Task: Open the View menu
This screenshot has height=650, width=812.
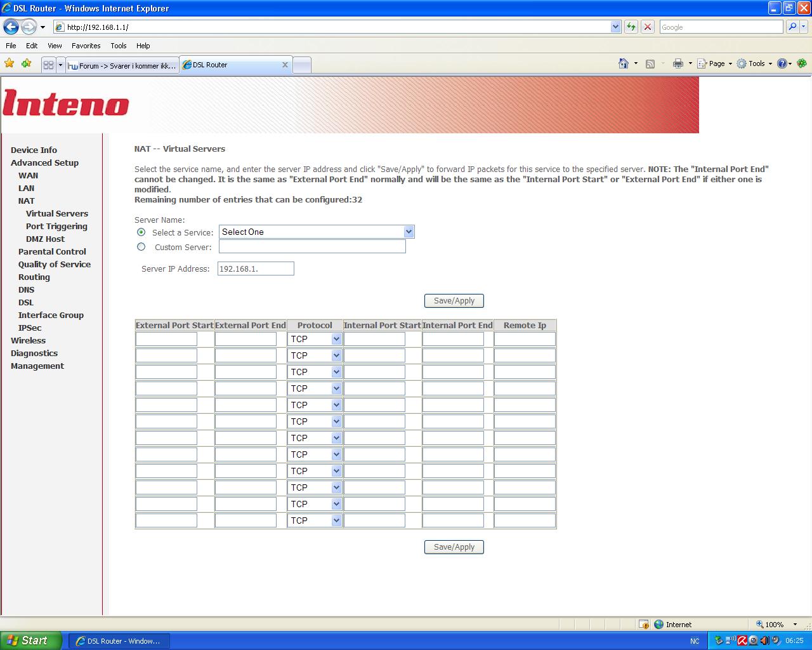Action: pyautogui.click(x=55, y=46)
